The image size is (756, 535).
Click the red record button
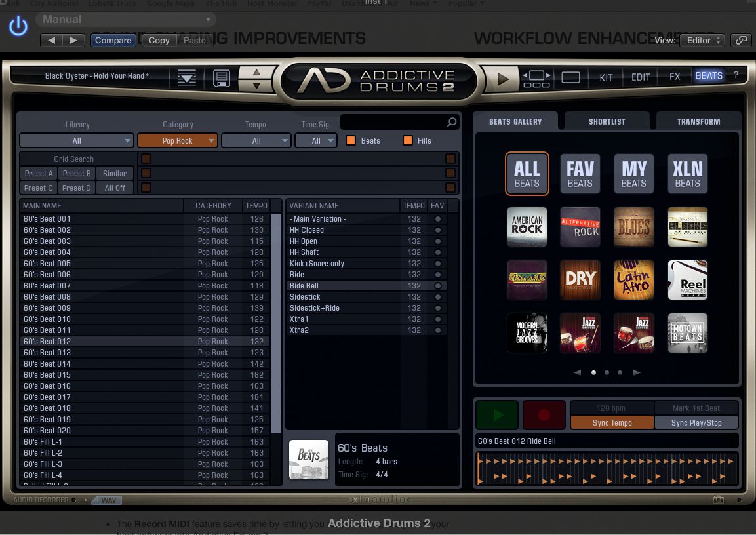[x=544, y=414]
